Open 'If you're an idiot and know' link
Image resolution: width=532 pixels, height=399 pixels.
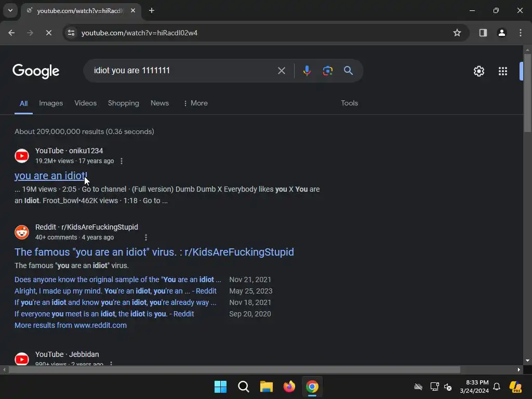[x=115, y=303]
